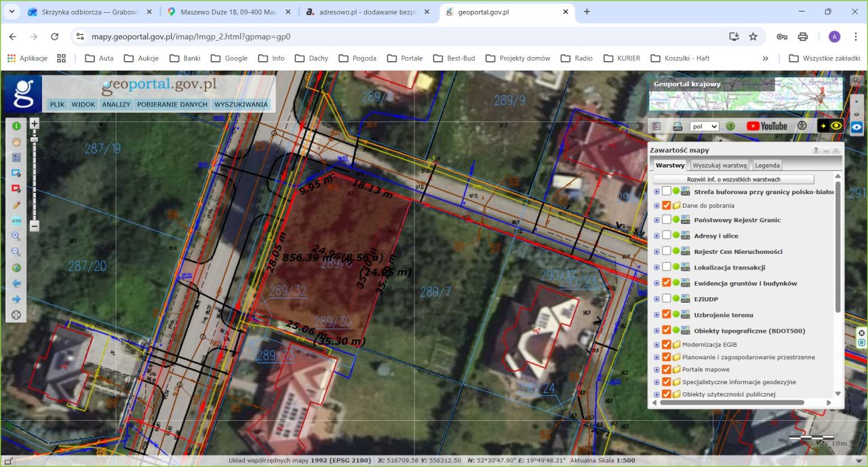Click the globe full extent icon

[16, 267]
